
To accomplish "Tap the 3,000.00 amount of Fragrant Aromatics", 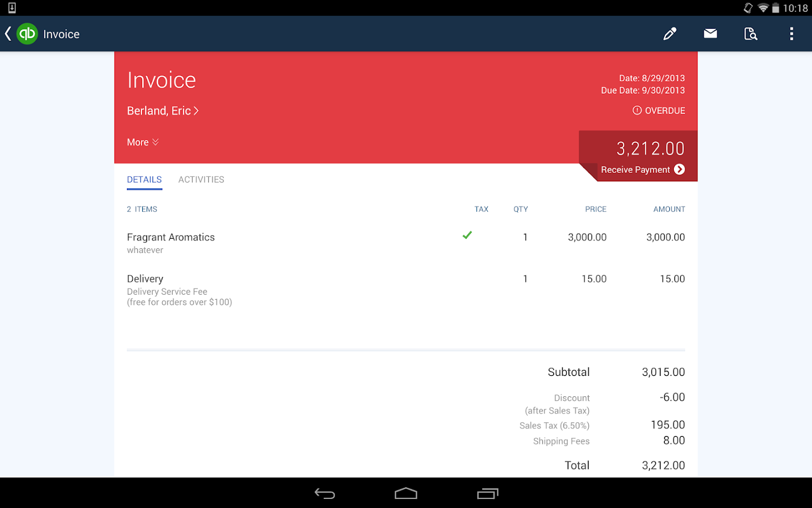I will (x=665, y=237).
